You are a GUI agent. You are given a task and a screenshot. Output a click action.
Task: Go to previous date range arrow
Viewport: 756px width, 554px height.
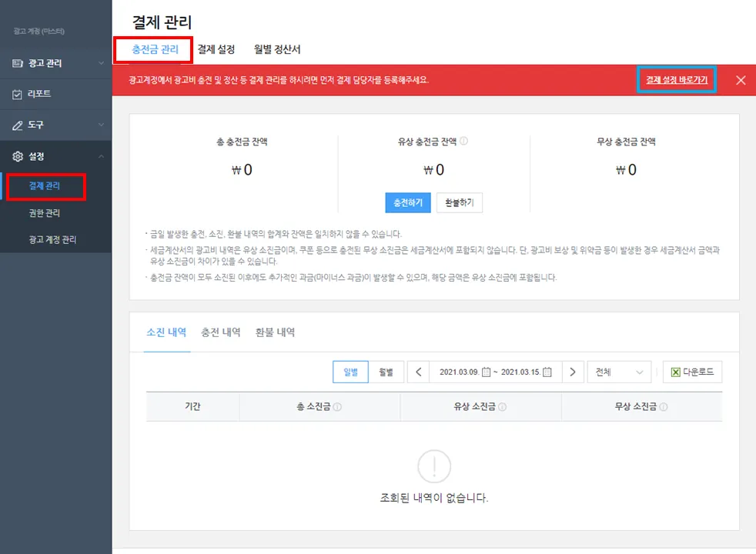point(419,372)
